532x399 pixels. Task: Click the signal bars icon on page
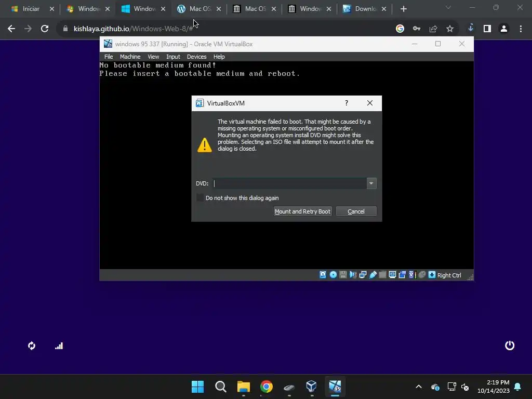pyautogui.click(x=59, y=345)
